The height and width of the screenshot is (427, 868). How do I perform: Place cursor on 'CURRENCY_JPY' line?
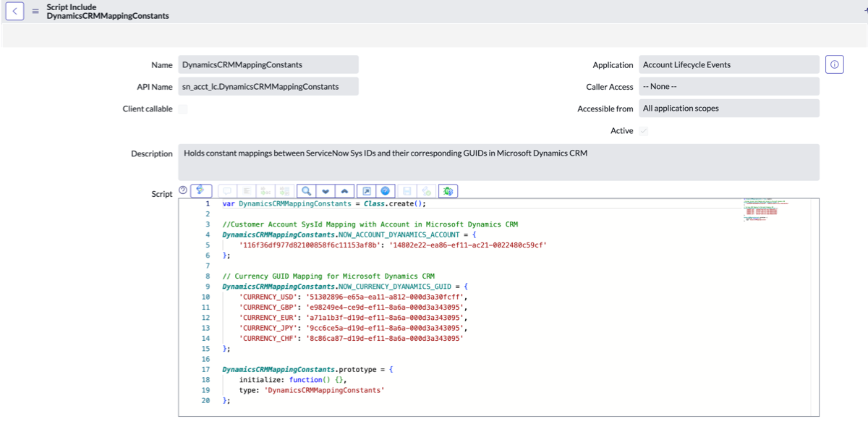click(x=354, y=328)
